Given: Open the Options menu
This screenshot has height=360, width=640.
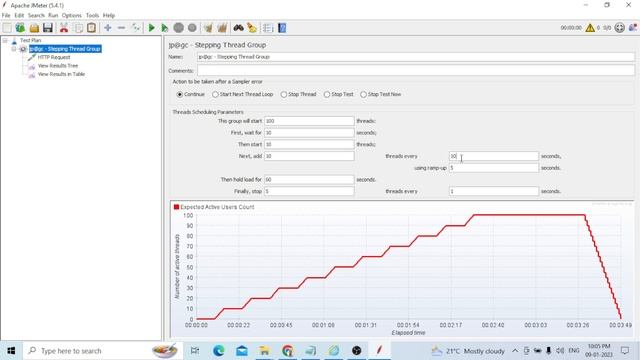Looking at the screenshot, I should pyautogui.click(x=72, y=15).
